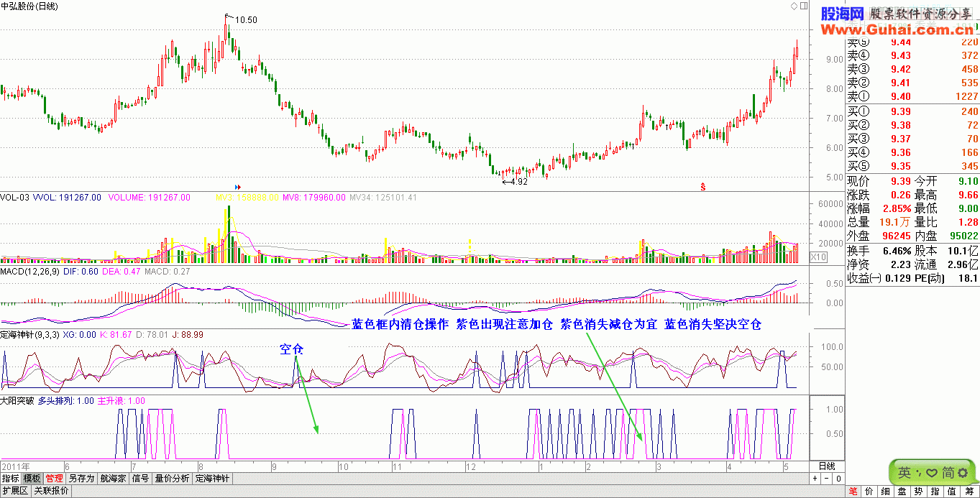Click the 最高 9.66 value

967,195
